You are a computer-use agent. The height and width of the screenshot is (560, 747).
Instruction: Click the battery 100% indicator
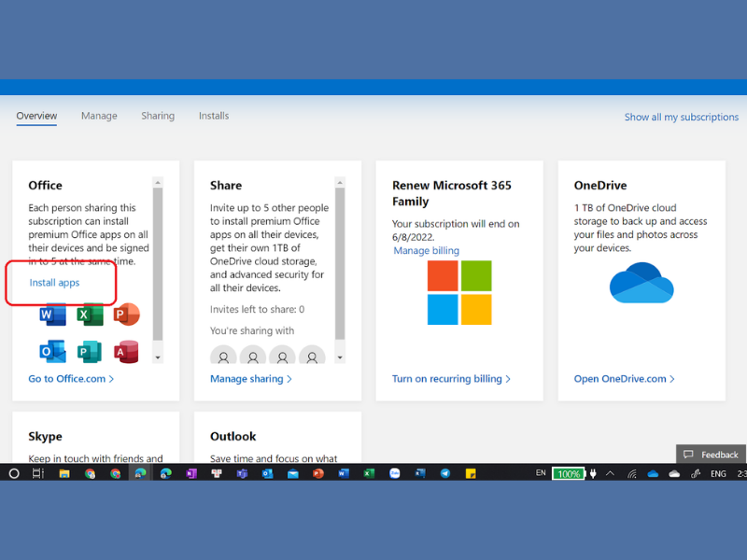569,474
